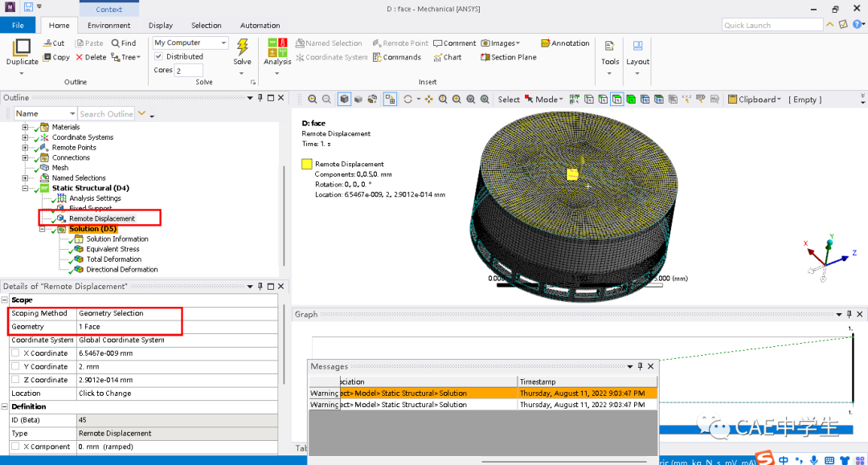The width and height of the screenshot is (868, 465).
Task: Click the Rotate icon in graphics toolbar
Action: 408,100
